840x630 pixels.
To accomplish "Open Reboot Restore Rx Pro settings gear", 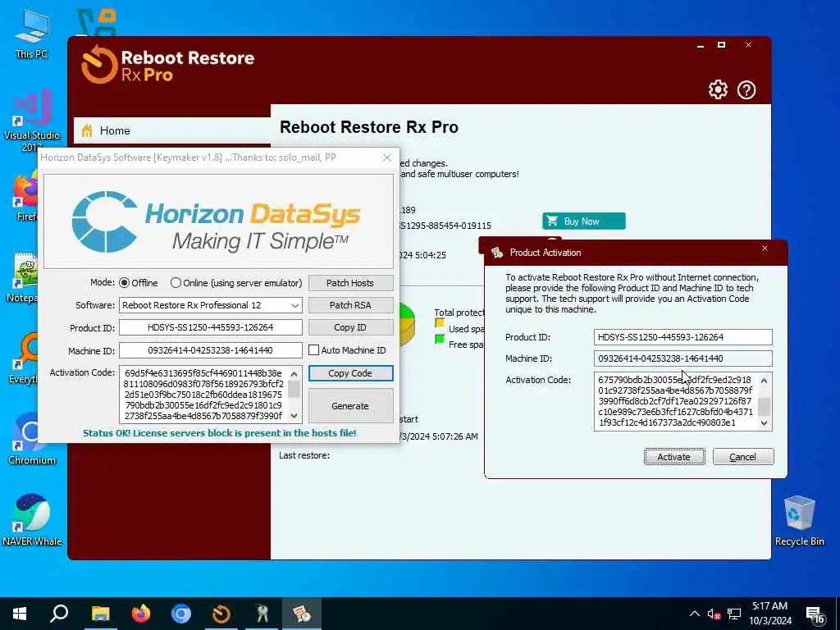I will (718, 89).
